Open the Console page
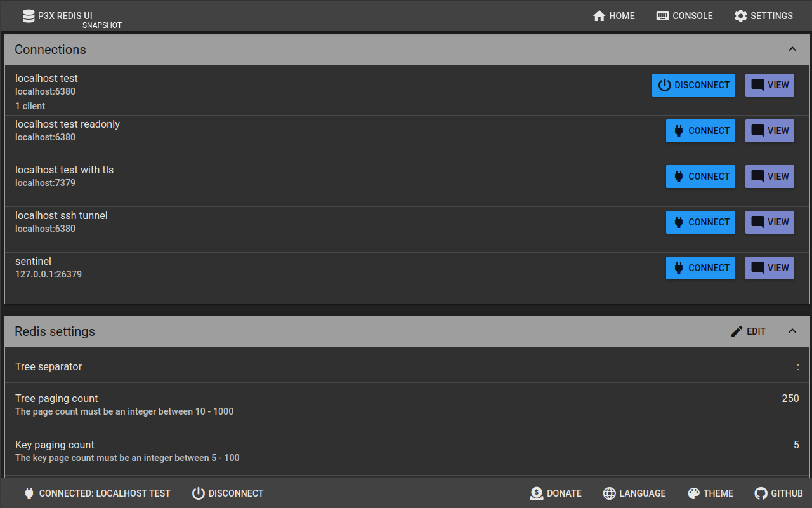 [684, 16]
